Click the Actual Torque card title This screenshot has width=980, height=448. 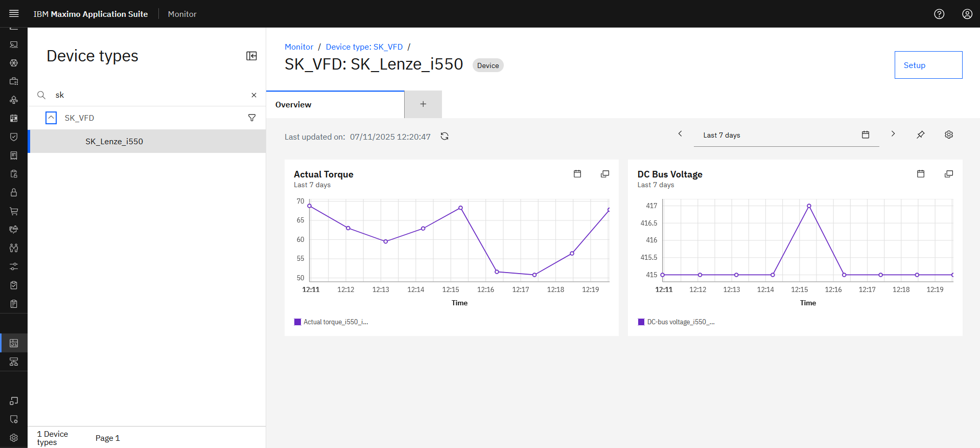tap(323, 174)
